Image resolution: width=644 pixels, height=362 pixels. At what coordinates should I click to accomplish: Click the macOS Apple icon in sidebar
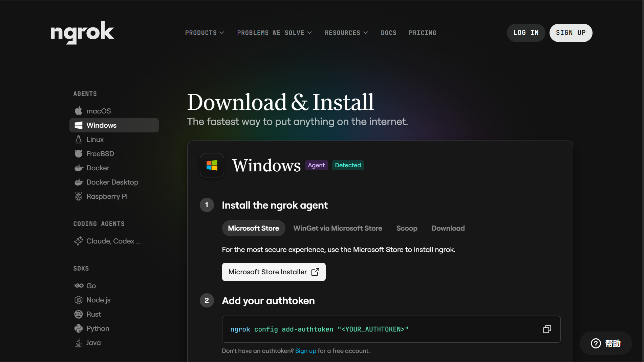[x=79, y=111]
